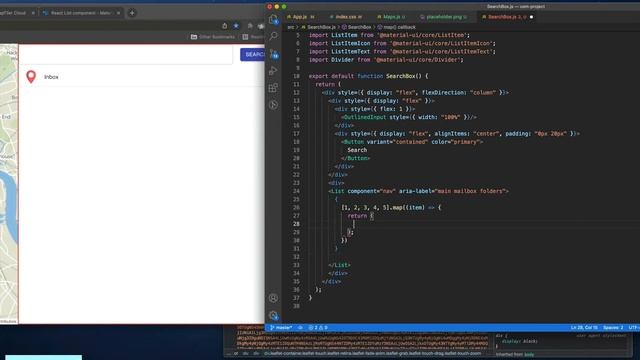
Task: Focus the search text field on the web page
Action: click(127, 55)
